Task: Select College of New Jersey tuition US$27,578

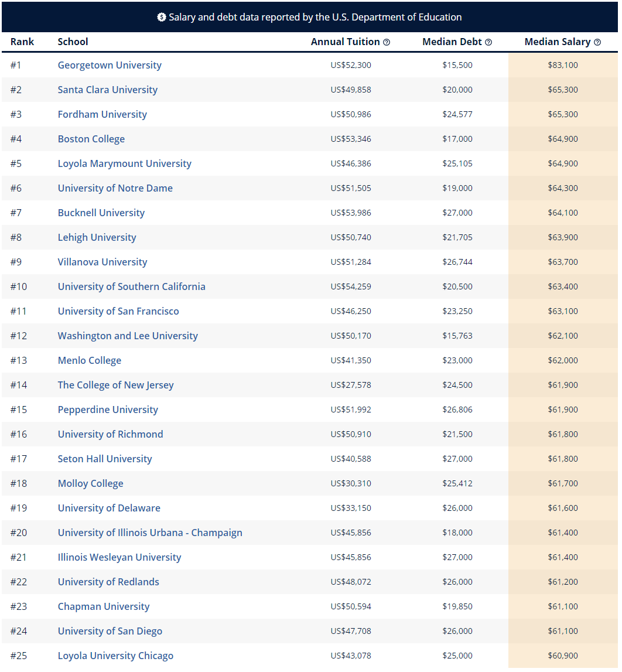Action: pyautogui.click(x=351, y=386)
